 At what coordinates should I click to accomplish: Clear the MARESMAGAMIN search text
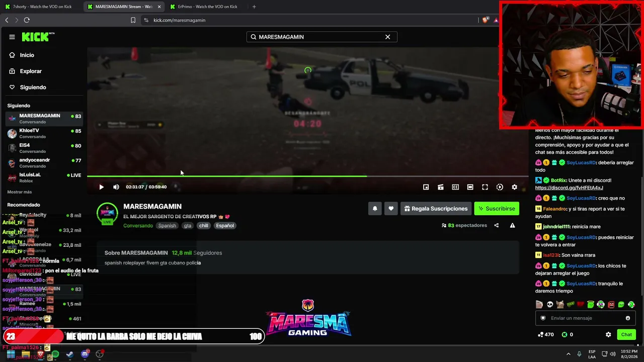pyautogui.click(x=387, y=37)
